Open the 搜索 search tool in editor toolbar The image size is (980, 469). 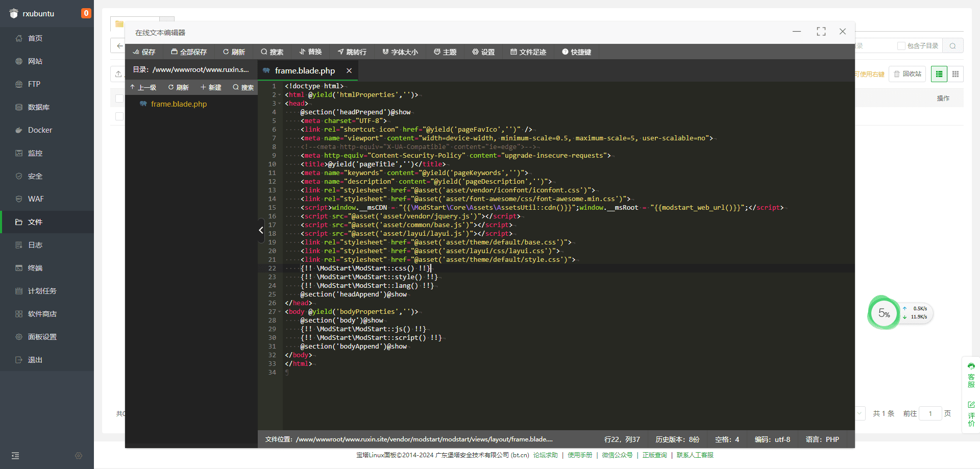point(272,52)
